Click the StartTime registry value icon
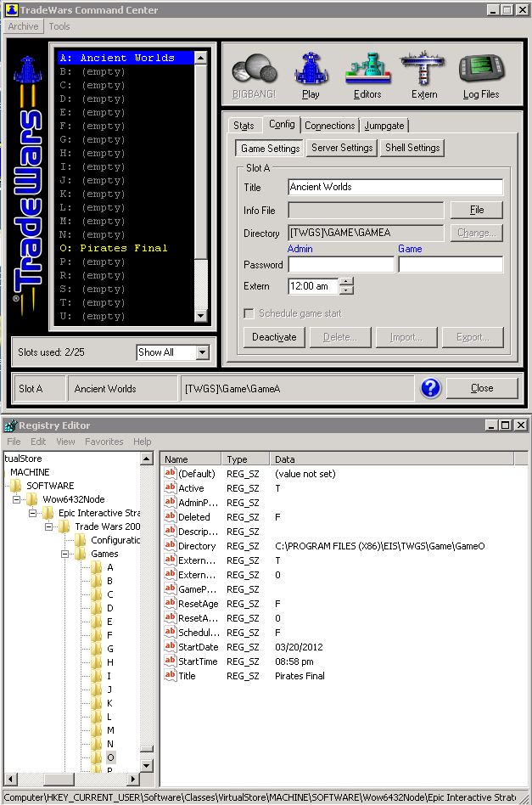 (171, 661)
